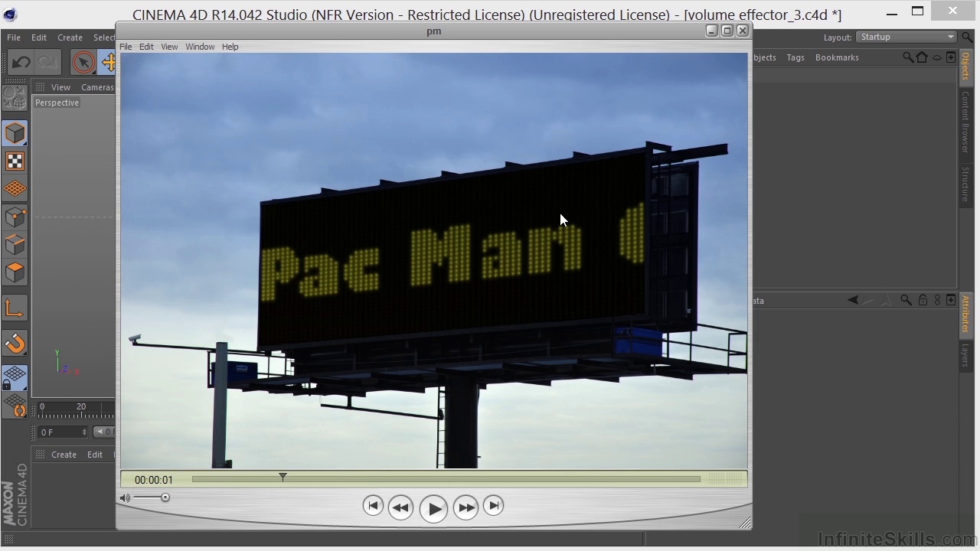Screen dimensions: 980x551
Task: Switch to Polygons mode
Action: (x=15, y=272)
